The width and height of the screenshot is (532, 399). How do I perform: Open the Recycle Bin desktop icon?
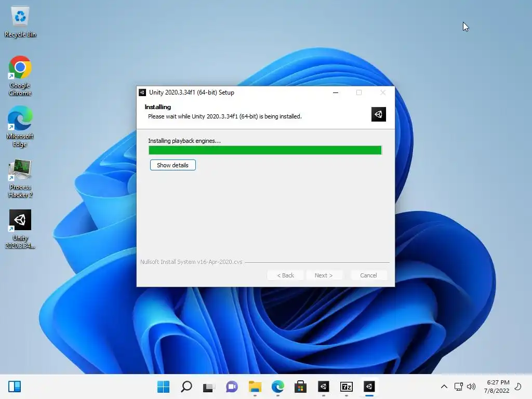[x=20, y=22]
